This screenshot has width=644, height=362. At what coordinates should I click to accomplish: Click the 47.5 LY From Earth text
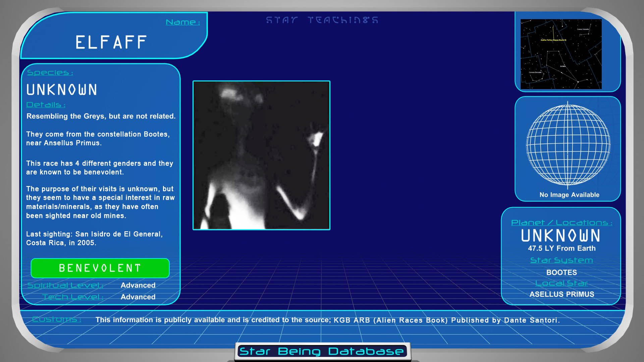tap(561, 248)
